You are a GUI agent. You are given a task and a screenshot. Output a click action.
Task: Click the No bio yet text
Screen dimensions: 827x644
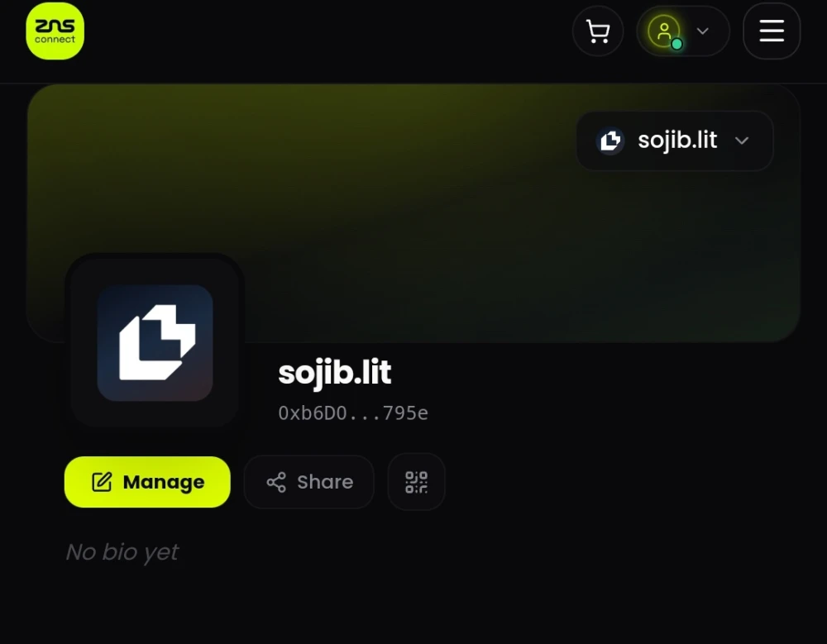point(122,552)
